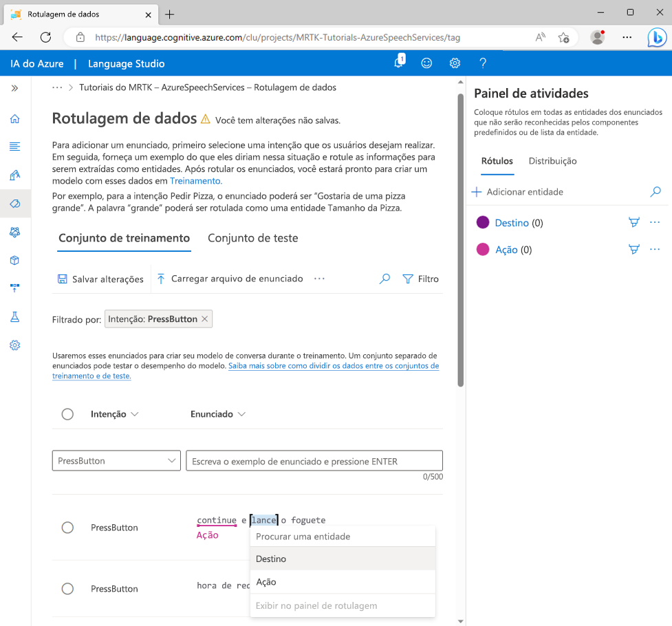Open Destino entity link in panel

click(x=512, y=223)
